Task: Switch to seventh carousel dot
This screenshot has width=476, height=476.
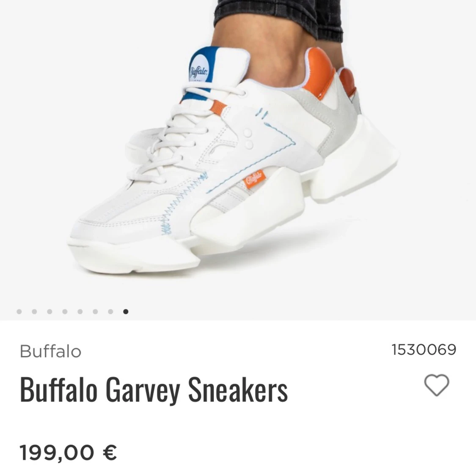Action: point(110,312)
